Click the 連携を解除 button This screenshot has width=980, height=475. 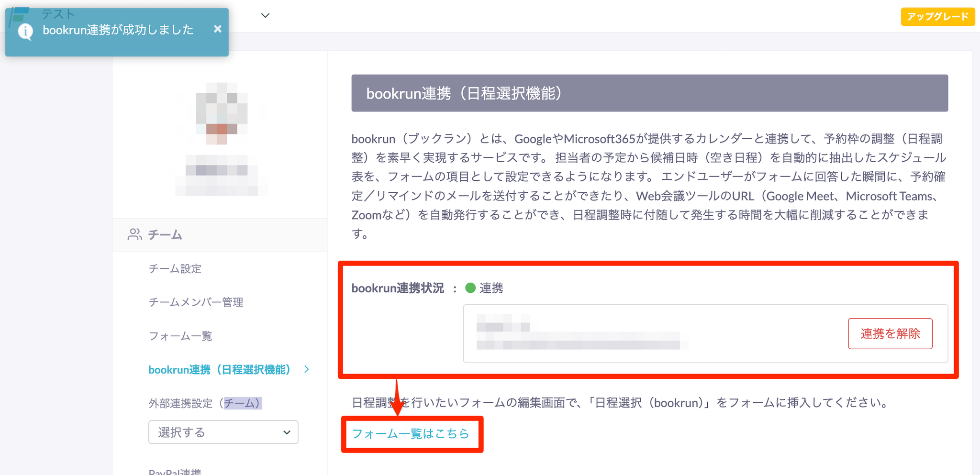pyautogui.click(x=890, y=333)
